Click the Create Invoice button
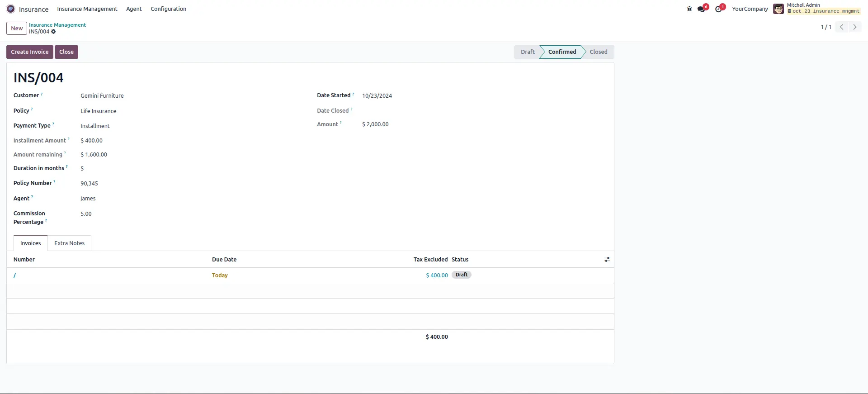The height and width of the screenshot is (394, 868). tap(30, 52)
